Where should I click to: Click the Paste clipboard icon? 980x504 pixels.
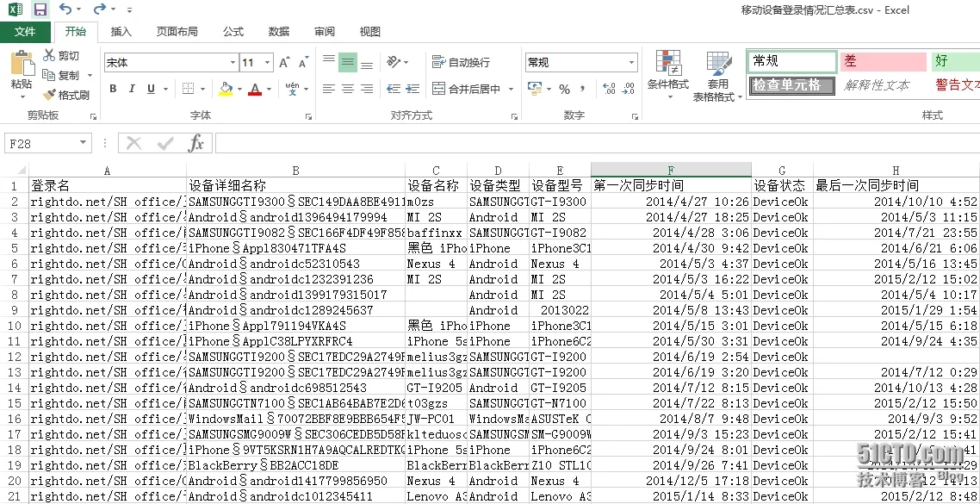pos(22,63)
